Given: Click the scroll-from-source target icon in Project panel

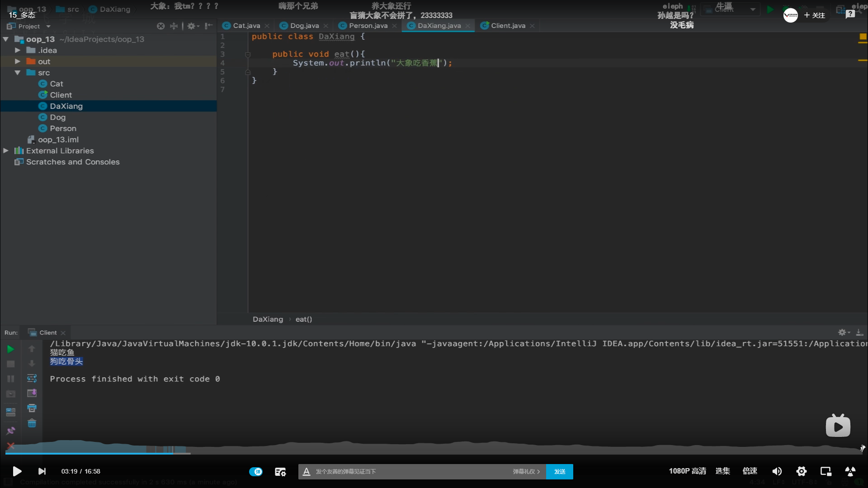Looking at the screenshot, I should (160, 26).
